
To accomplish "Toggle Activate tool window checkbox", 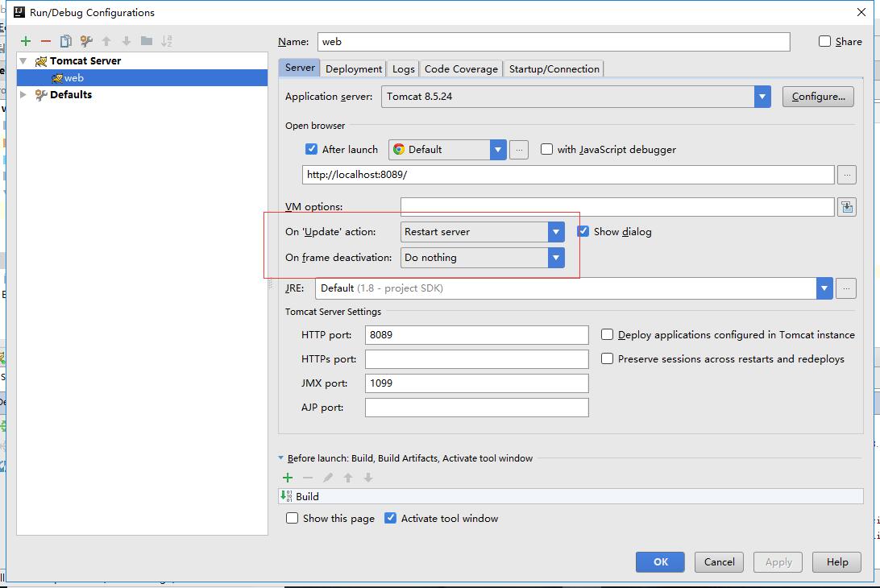I will [x=390, y=518].
